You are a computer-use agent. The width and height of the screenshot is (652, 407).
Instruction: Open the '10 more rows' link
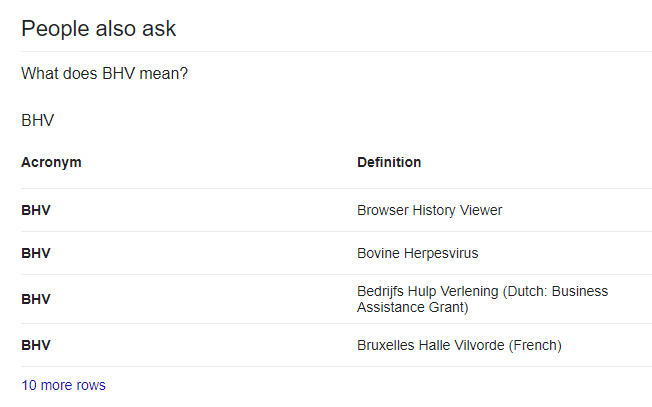63,385
